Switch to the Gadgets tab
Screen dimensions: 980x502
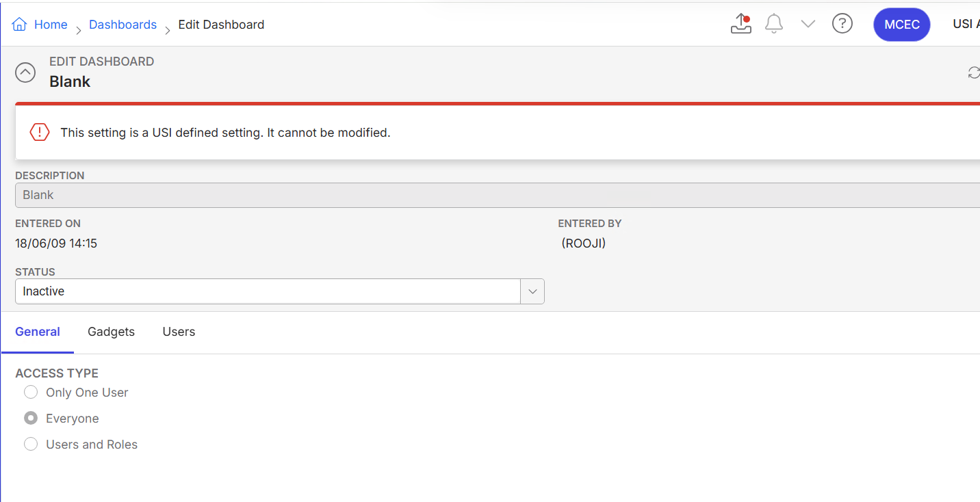[111, 332]
